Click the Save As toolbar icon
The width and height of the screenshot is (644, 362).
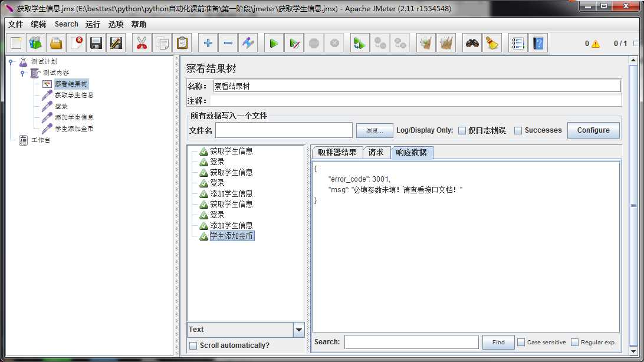(116, 43)
